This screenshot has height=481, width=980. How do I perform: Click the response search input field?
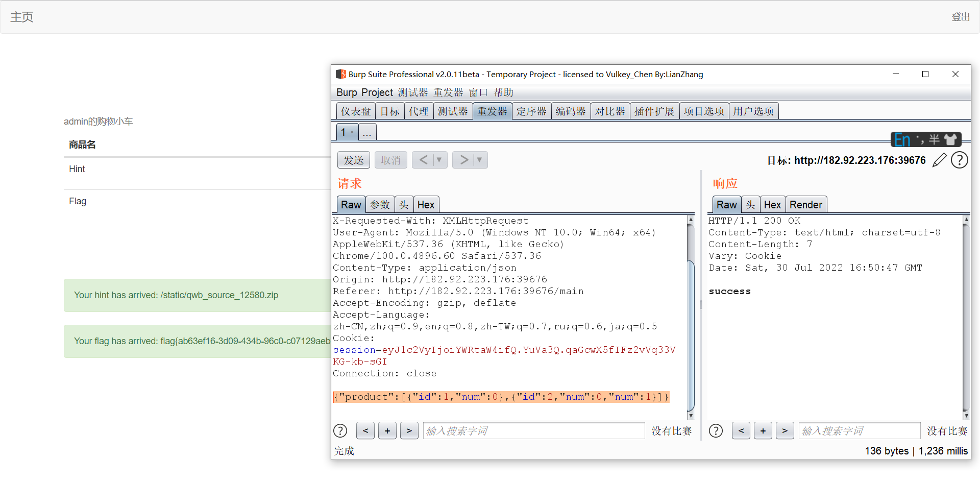coord(860,431)
